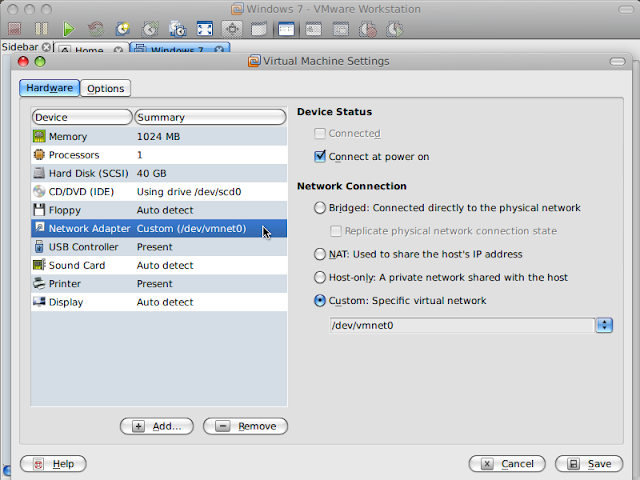Click the Reset circular arrows toolbar icon
The height and width of the screenshot is (480, 640).
pyautogui.click(x=96, y=29)
